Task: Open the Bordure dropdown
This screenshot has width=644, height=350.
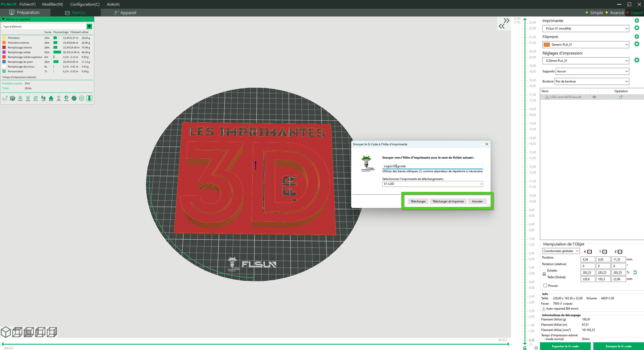Action: (x=592, y=81)
